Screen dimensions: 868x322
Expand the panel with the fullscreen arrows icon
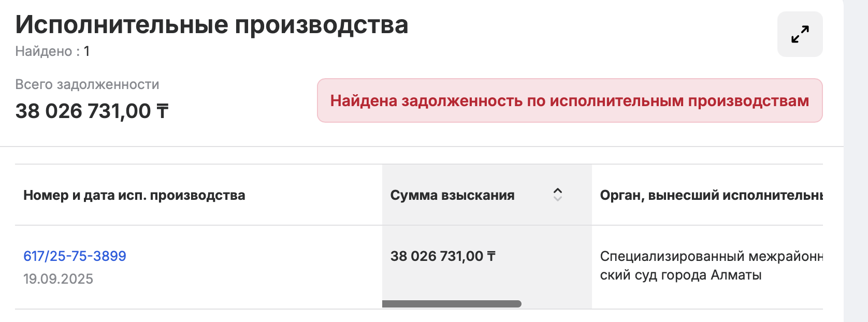coord(800,34)
